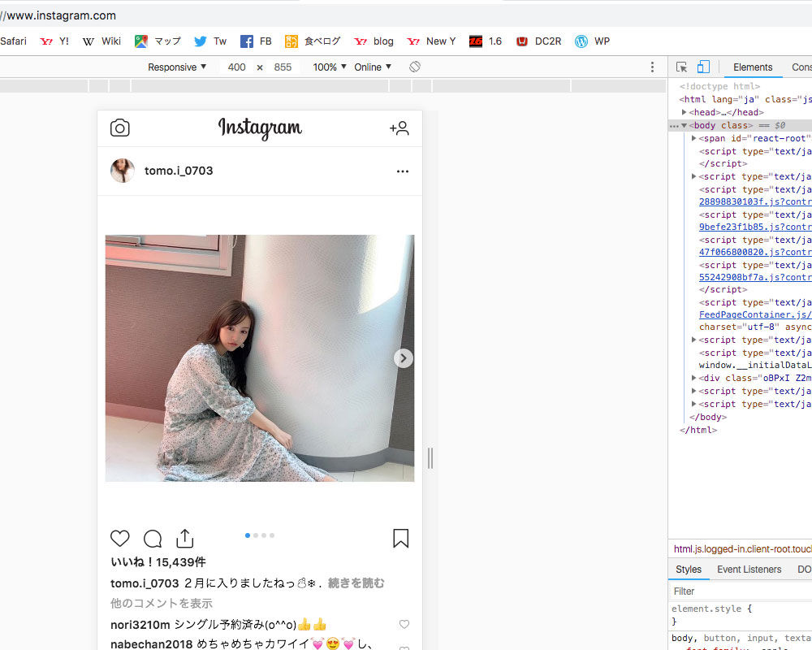Viewport: 812px width, 650px height.
Task: Switch to the Event Listeners tab
Action: [749, 569]
